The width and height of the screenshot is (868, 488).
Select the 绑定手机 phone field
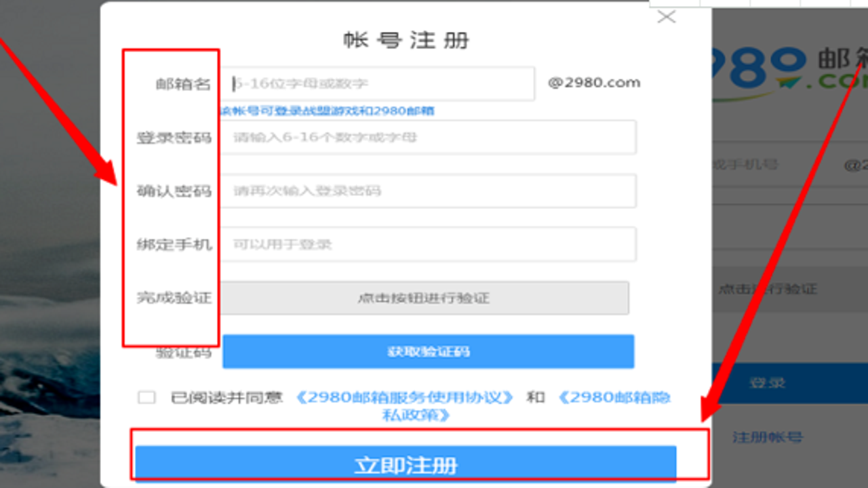[x=429, y=244]
